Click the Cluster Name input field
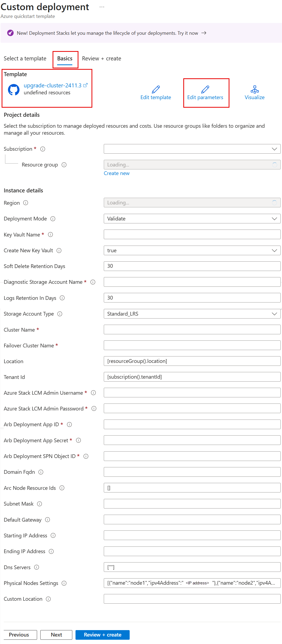The height and width of the screenshot is (644, 282). point(192,329)
